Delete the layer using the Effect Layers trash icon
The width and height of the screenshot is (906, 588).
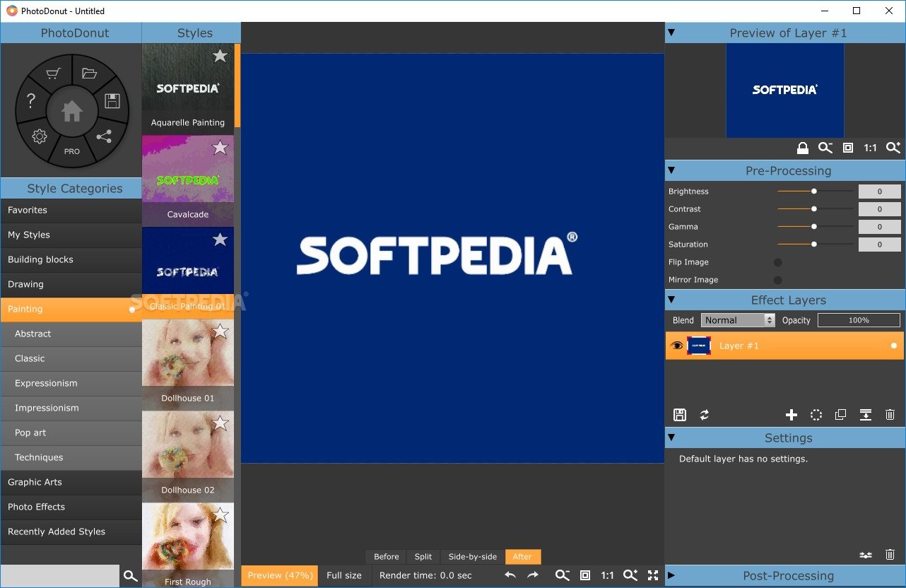pyautogui.click(x=890, y=415)
